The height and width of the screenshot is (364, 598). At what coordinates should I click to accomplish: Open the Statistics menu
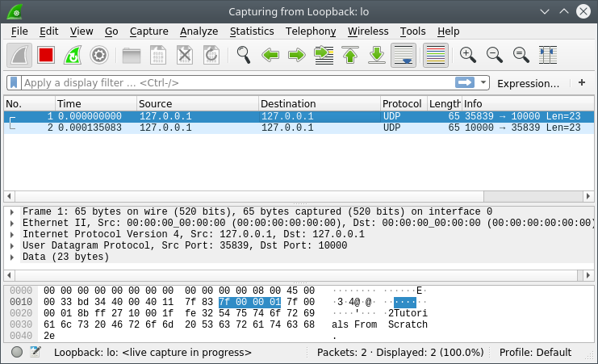point(252,31)
